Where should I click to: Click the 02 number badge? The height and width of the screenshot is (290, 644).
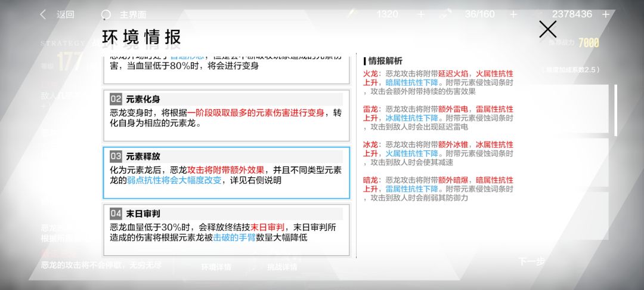tap(116, 99)
